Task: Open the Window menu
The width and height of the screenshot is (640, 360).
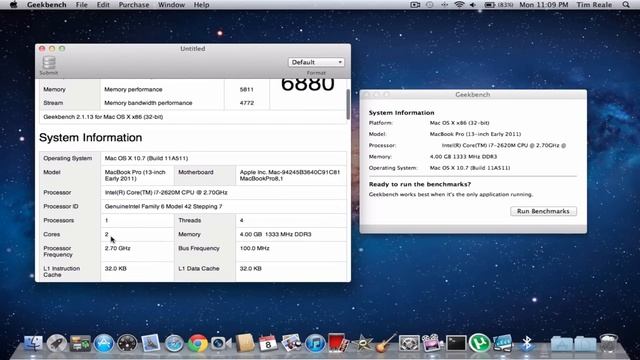Action: tap(171, 5)
